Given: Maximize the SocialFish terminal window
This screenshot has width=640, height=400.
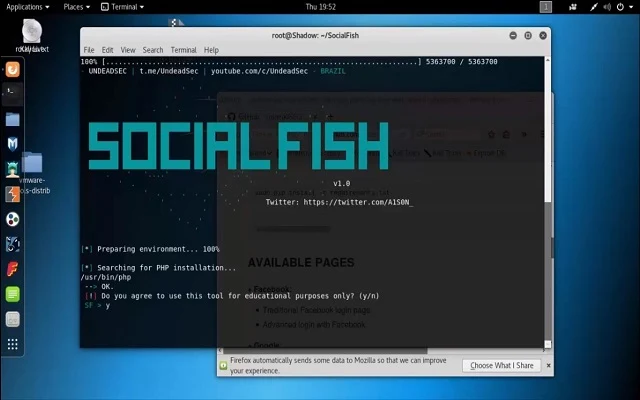Looking at the screenshot, I should [528, 36].
